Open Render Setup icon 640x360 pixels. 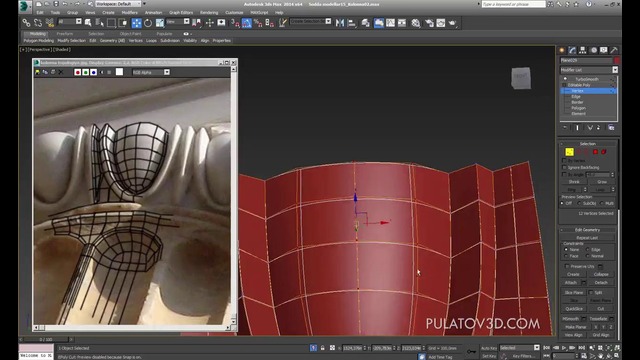pos(429,23)
